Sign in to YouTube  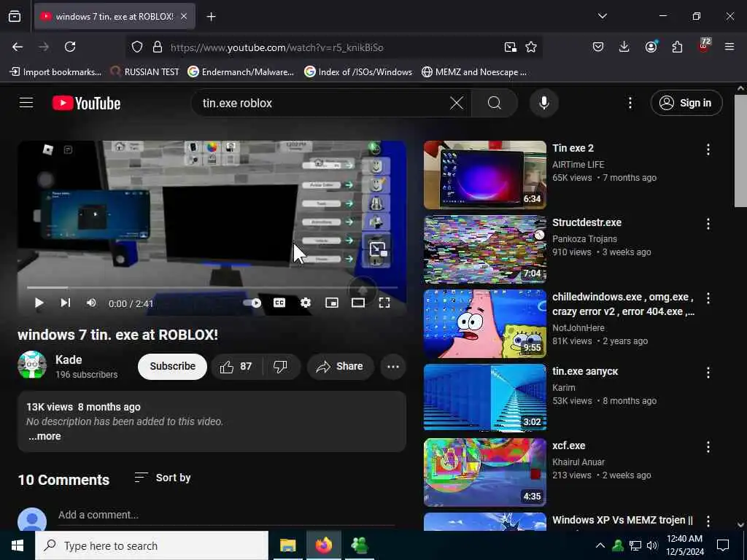click(686, 103)
